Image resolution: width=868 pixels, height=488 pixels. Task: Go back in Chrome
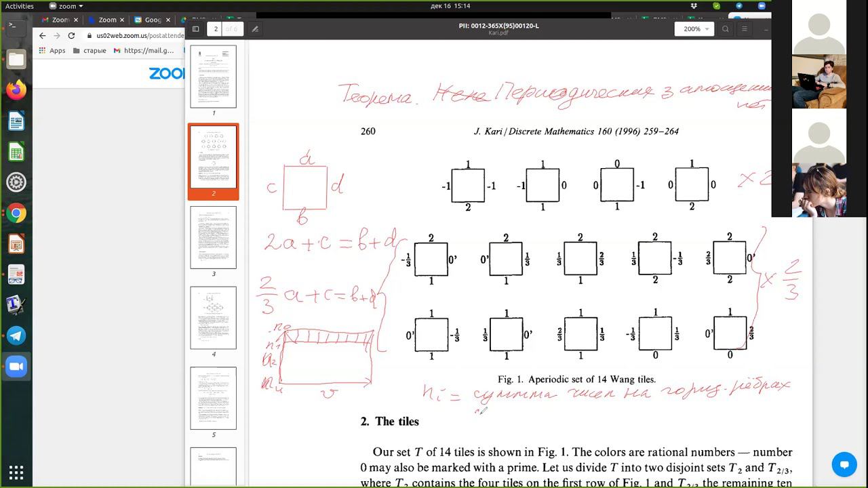tap(43, 35)
